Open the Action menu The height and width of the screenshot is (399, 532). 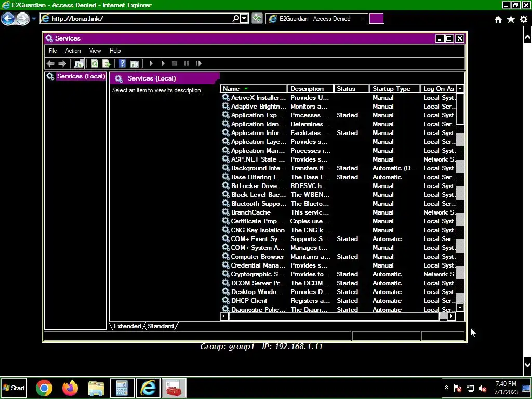click(73, 51)
